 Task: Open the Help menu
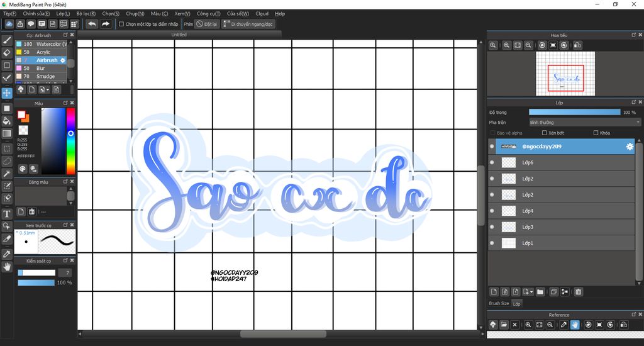(280, 14)
